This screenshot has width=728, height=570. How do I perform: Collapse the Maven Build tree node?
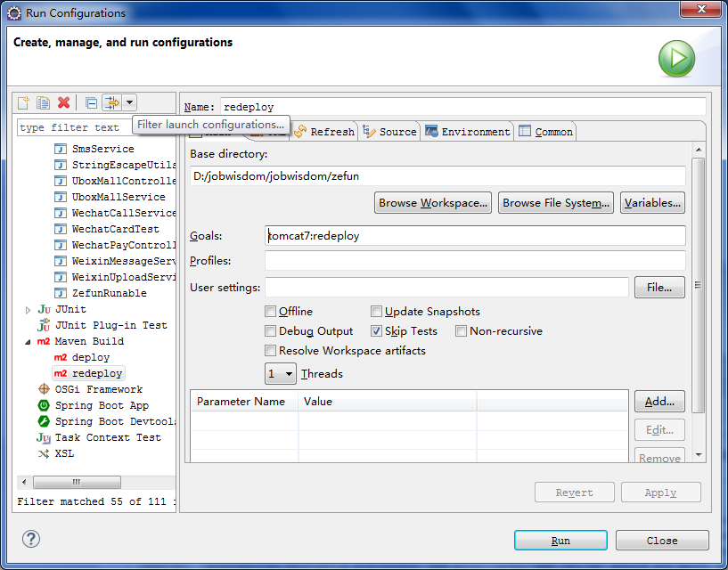[x=28, y=341]
